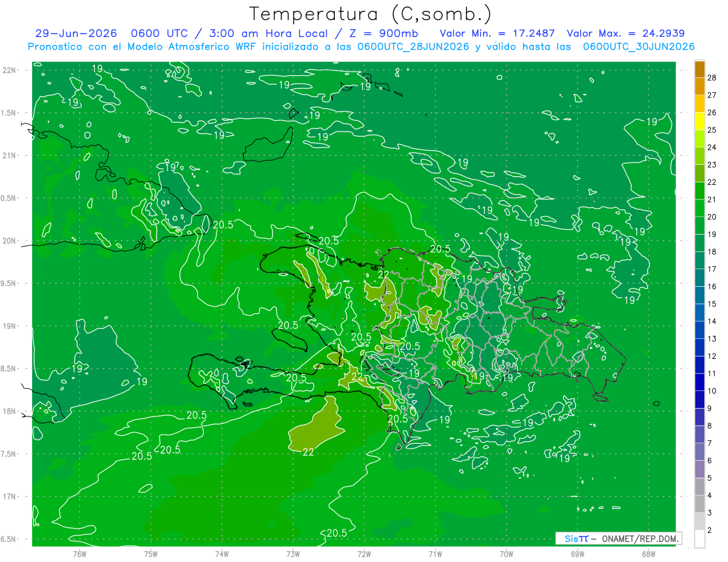Click the "17N" latitude axis label
This screenshot has height=562, width=728.
coord(10,497)
